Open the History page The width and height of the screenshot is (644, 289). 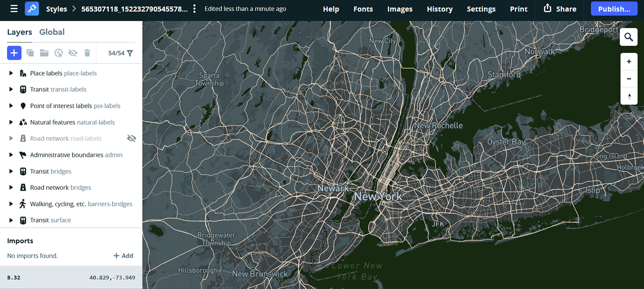(440, 9)
